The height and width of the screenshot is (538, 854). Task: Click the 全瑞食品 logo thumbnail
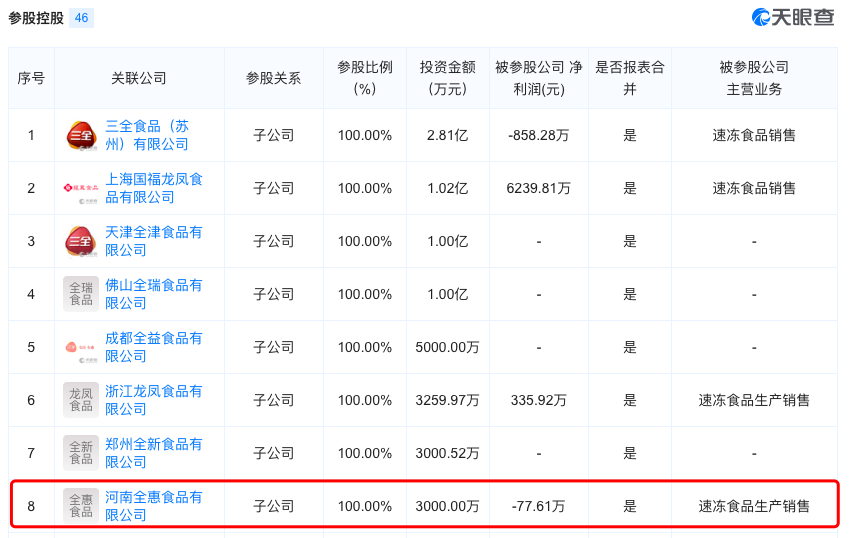coord(81,294)
